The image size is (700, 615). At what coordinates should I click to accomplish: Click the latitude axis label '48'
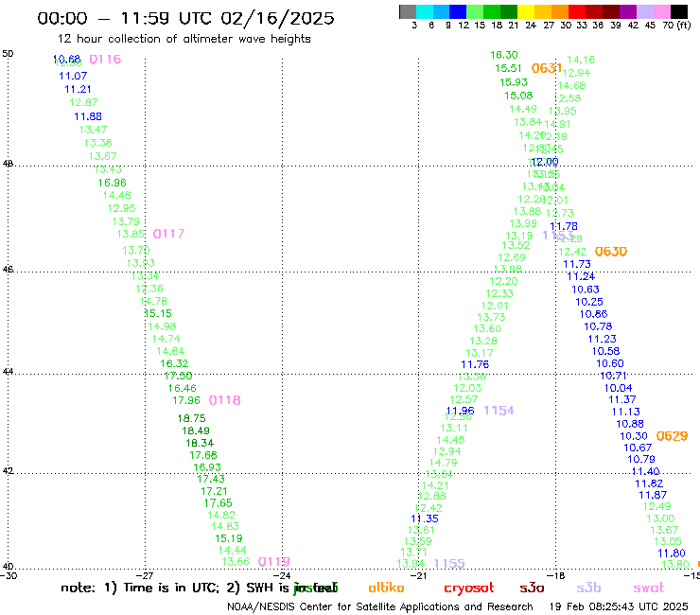pos(8,164)
